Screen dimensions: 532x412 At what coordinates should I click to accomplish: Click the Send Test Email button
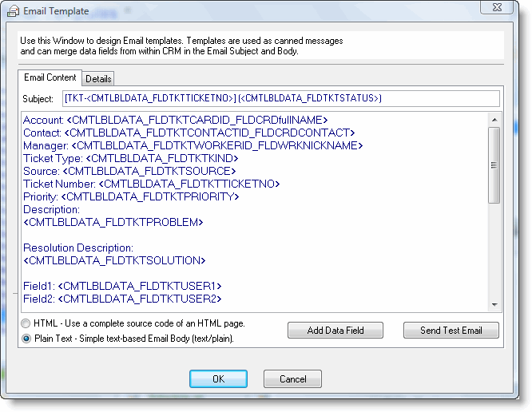pyautogui.click(x=451, y=331)
